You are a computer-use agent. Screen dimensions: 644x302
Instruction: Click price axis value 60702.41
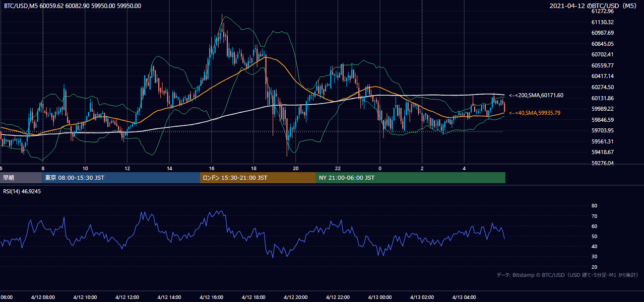click(602, 54)
